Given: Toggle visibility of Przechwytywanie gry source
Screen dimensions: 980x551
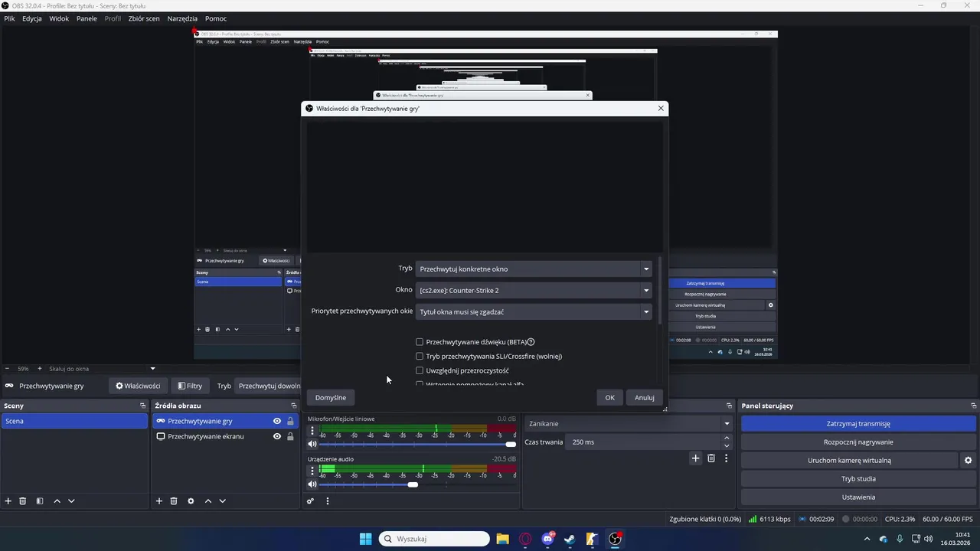Looking at the screenshot, I should 277,421.
